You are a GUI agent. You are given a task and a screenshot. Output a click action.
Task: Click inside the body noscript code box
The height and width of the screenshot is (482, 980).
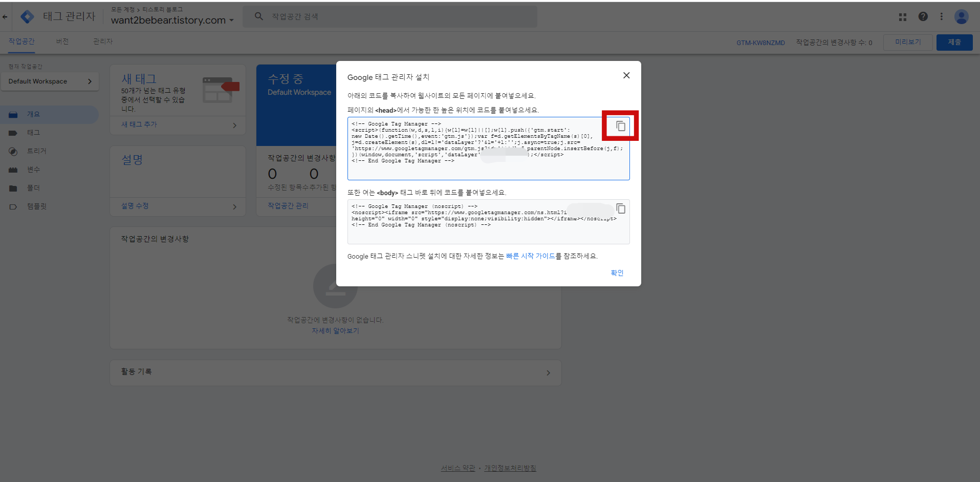(488, 222)
